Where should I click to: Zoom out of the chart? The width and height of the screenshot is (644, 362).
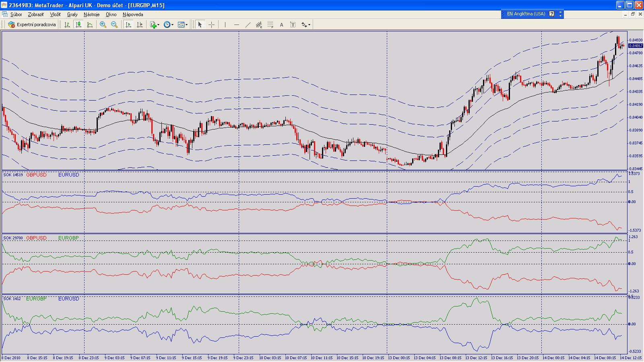click(114, 25)
